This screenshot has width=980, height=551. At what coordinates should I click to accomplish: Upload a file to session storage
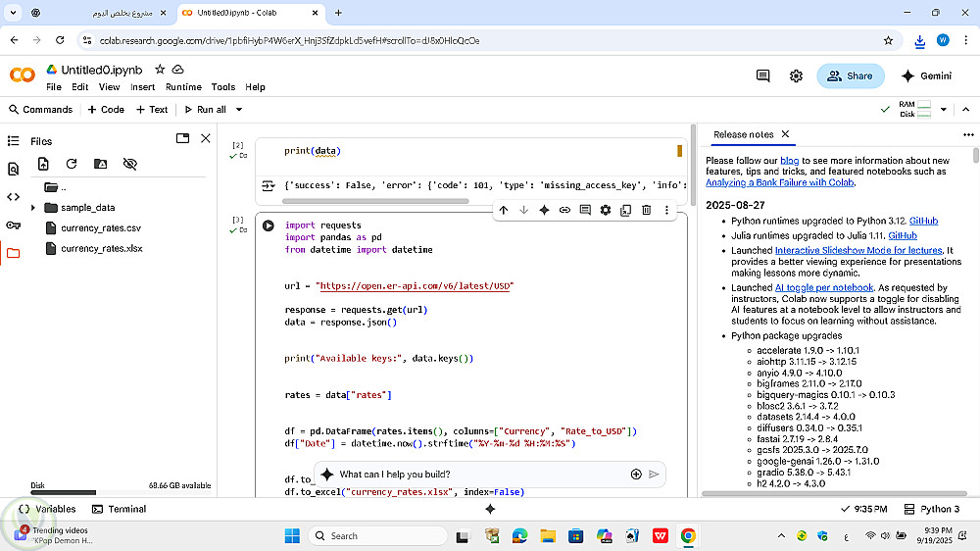coord(42,164)
